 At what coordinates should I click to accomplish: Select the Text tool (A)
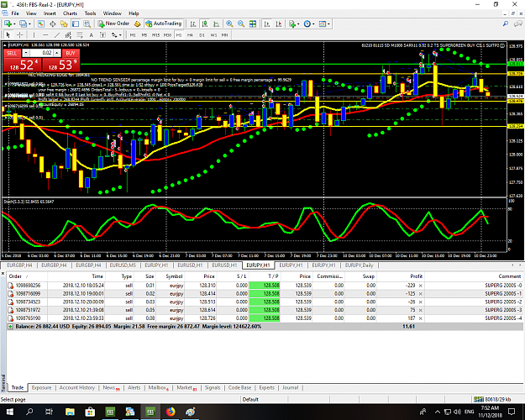(x=91, y=34)
